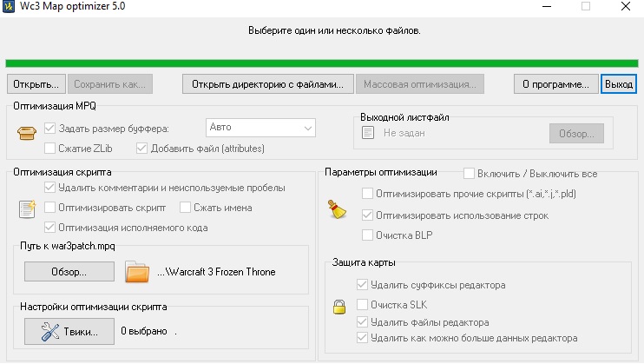Screen dimensions: 644x364
Task: Click the listfile document icon near Не задан
Action: 368,133
